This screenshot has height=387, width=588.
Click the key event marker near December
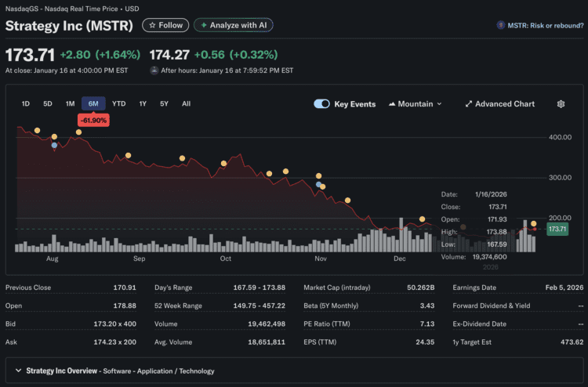[423, 219]
